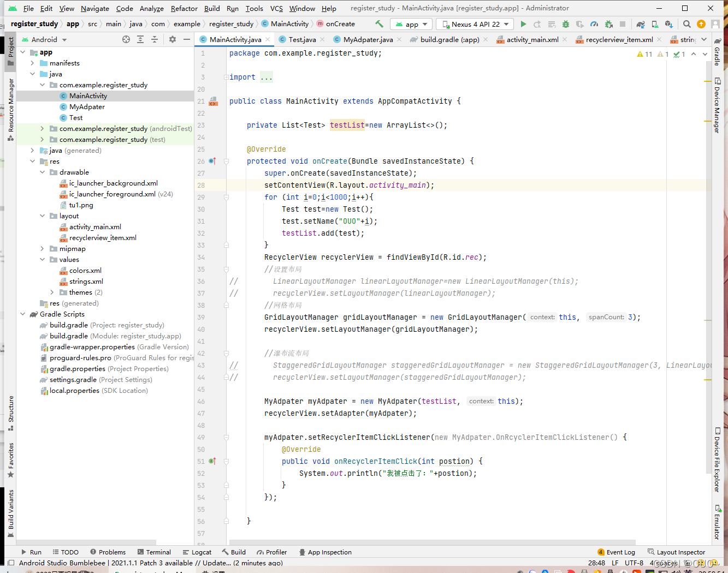Click the related XML gutter icon line 21
Viewport: 728px width, 573px height.
[214, 101]
